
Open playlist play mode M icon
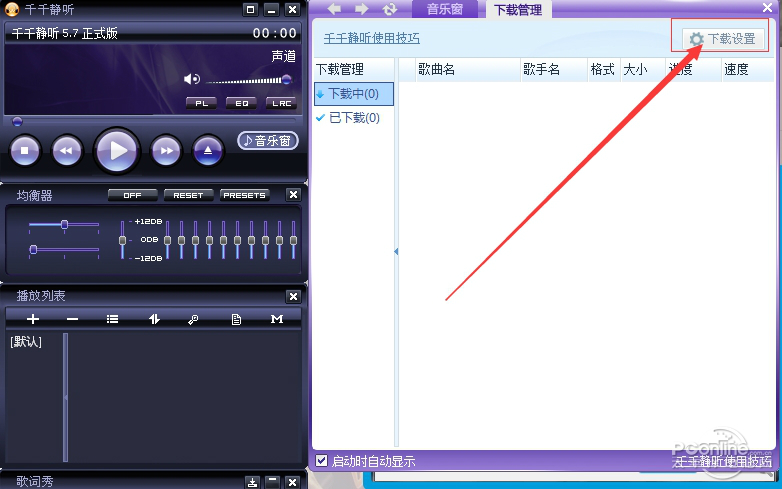coord(277,319)
